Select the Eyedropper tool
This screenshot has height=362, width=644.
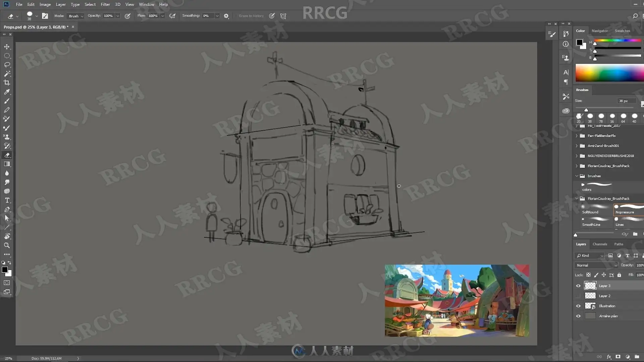click(x=7, y=92)
